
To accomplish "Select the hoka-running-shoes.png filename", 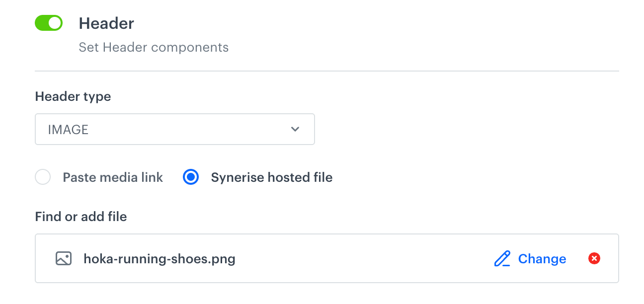I will pyautogui.click(x=159, y=258).
